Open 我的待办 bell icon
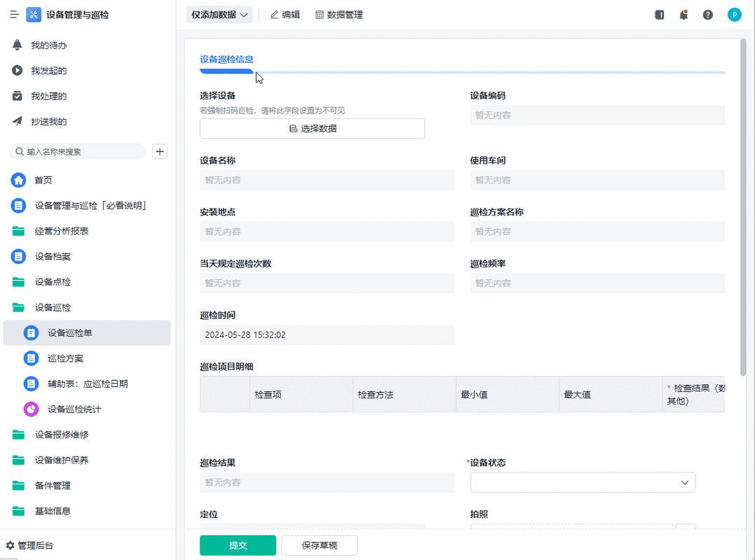The height and width of the screenshot is (560, 755). pyautogui.click(x=18, y=45)
